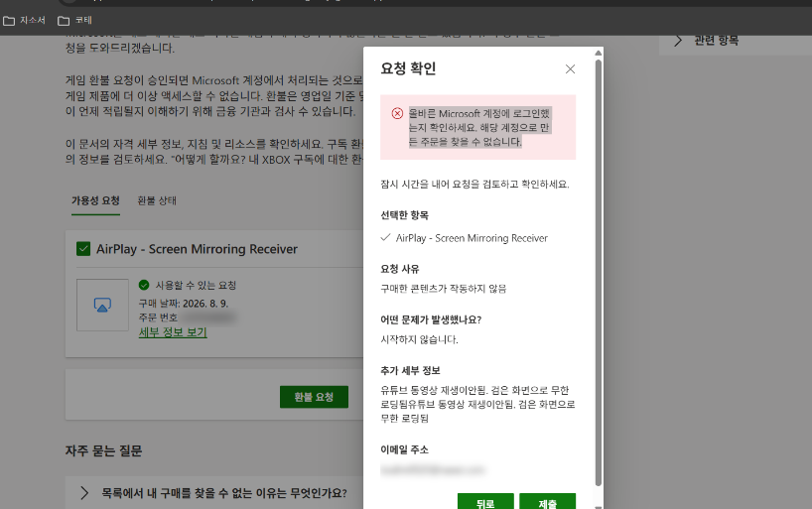Image resolution: width=812 pixels, height=509 pixels.
Task: Click the 구매 날짜: 2026. 8. 9. text
Action: (184, 304)
